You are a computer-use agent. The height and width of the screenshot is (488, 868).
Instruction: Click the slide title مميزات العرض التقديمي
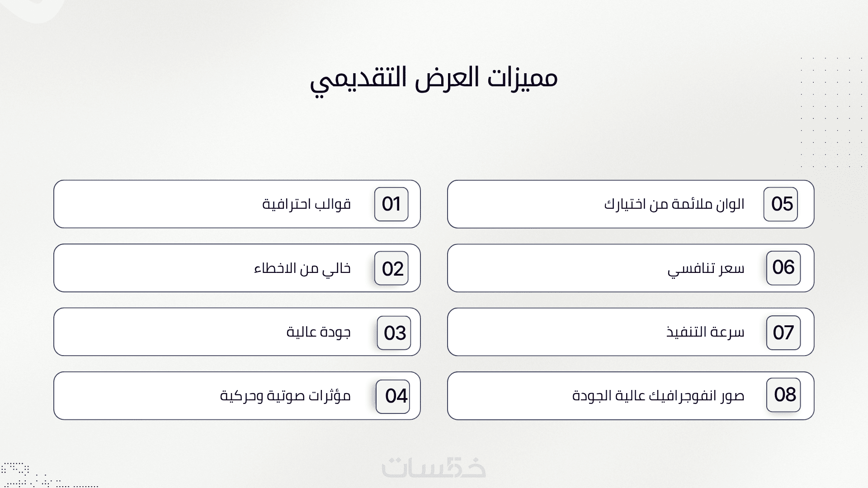click(434, 79)
